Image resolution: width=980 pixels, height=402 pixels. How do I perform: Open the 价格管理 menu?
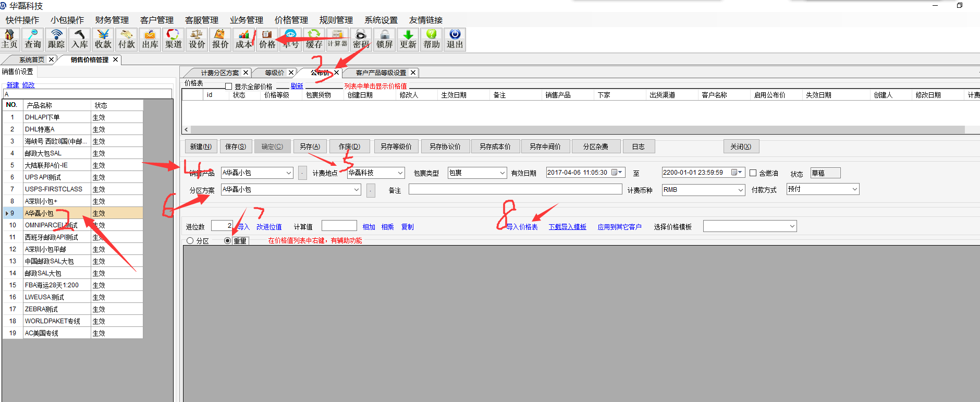pyautogui.click(x=291, y=20)
